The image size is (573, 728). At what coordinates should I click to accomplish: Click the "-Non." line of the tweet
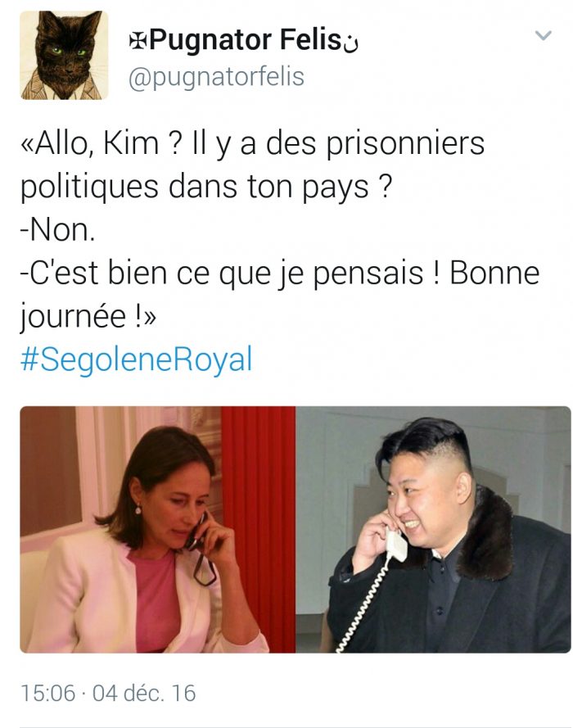coord(57,230)
